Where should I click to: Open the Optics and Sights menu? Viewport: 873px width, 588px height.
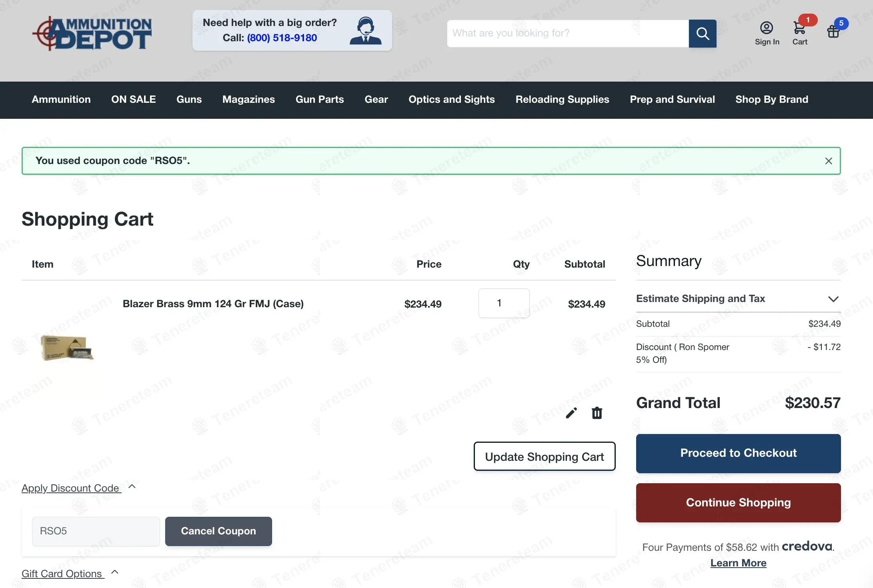coord(451,100)
